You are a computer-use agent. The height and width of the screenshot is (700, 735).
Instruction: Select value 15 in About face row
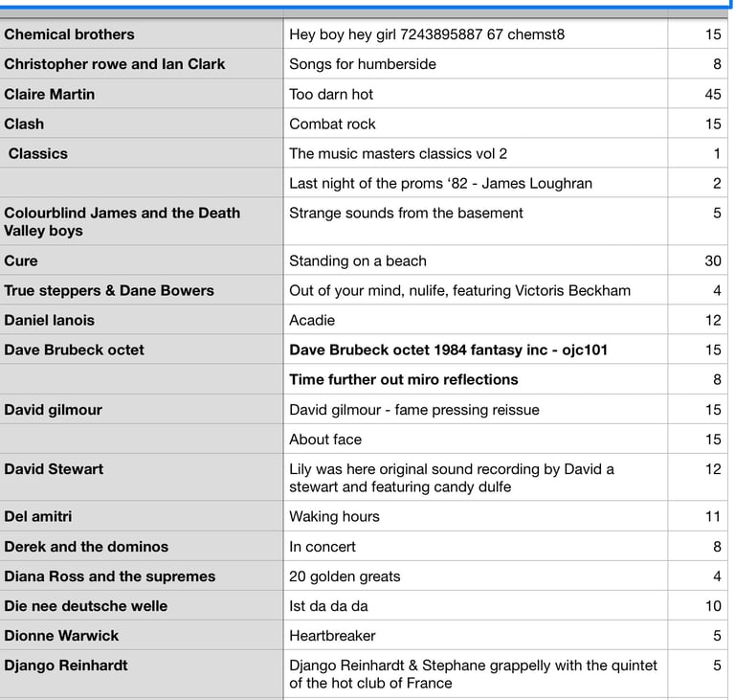coord(698,439)
